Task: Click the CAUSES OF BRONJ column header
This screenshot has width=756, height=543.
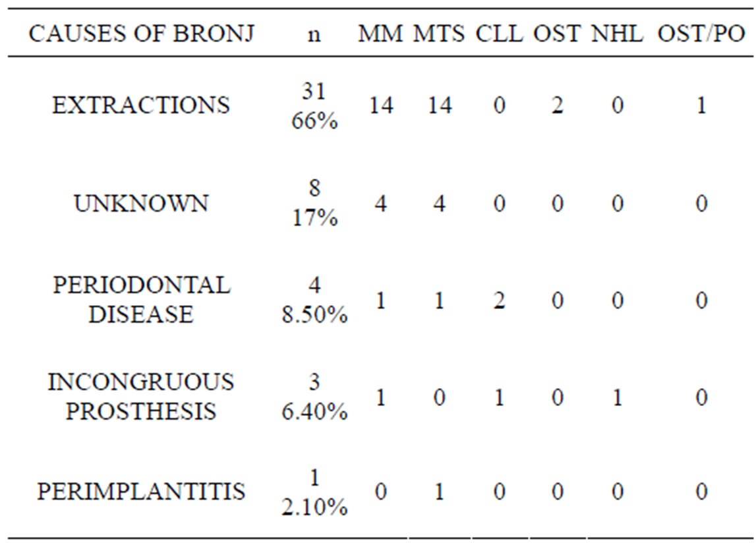Action: click(x=141, y=34)
